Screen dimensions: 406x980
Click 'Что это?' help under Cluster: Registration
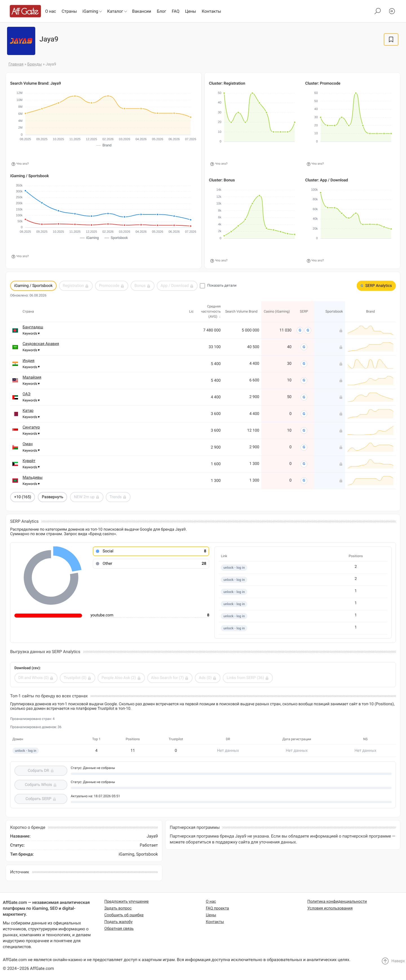point(219,164)
